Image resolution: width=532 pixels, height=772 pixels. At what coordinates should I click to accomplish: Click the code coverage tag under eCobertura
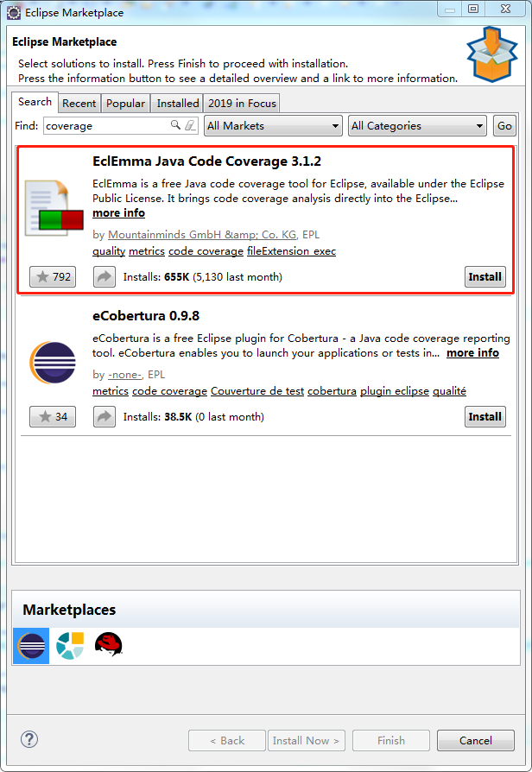[x=169, y=391]
